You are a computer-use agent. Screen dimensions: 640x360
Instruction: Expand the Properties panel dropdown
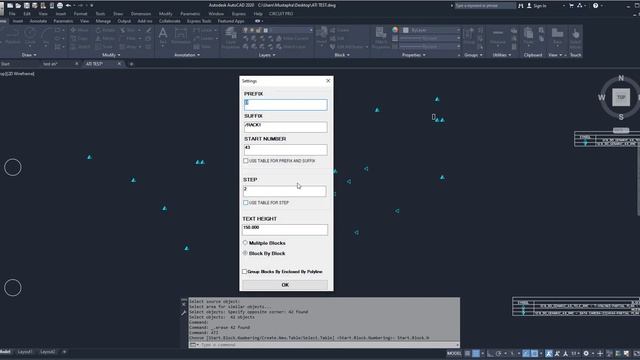click(414, 55)
